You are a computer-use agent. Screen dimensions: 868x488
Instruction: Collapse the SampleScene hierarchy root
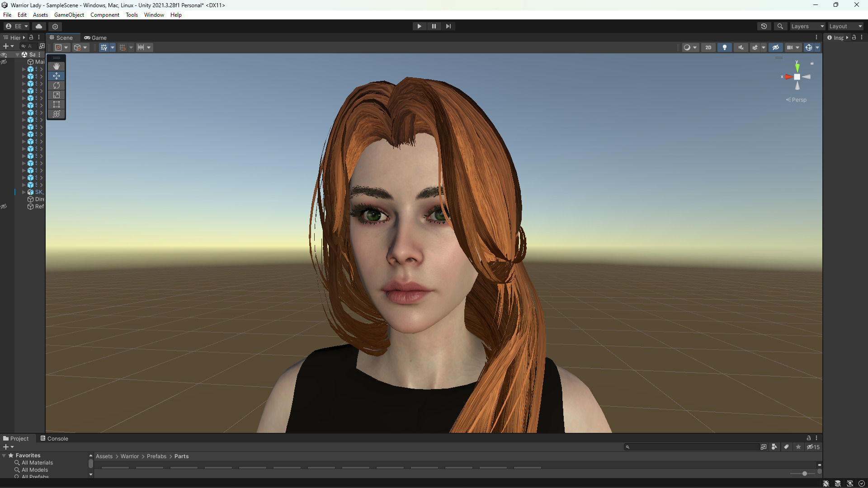17,55
